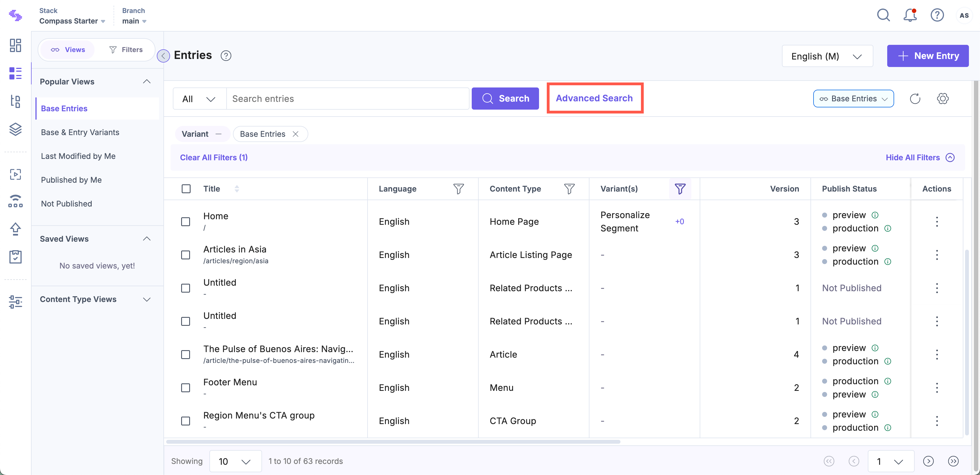Screen dimensions: 980x475
Task: Select Base Entries popular view
Action: click(98, 109)
